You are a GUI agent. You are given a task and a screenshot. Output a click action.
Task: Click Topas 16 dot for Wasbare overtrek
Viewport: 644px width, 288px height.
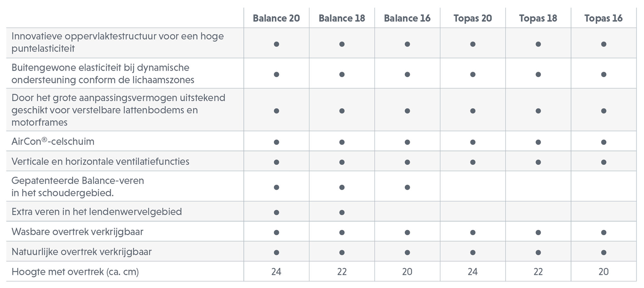pos(604,232)
